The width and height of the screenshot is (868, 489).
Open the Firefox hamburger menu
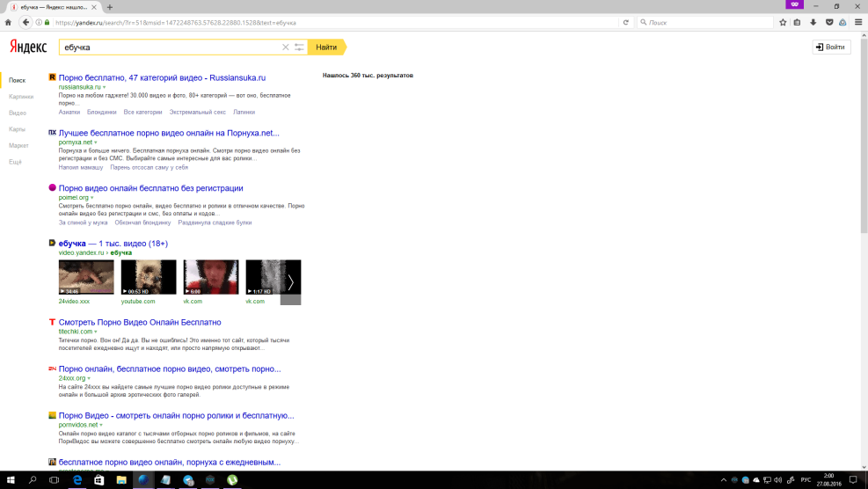pyautogui.click(x=857, y=22)
